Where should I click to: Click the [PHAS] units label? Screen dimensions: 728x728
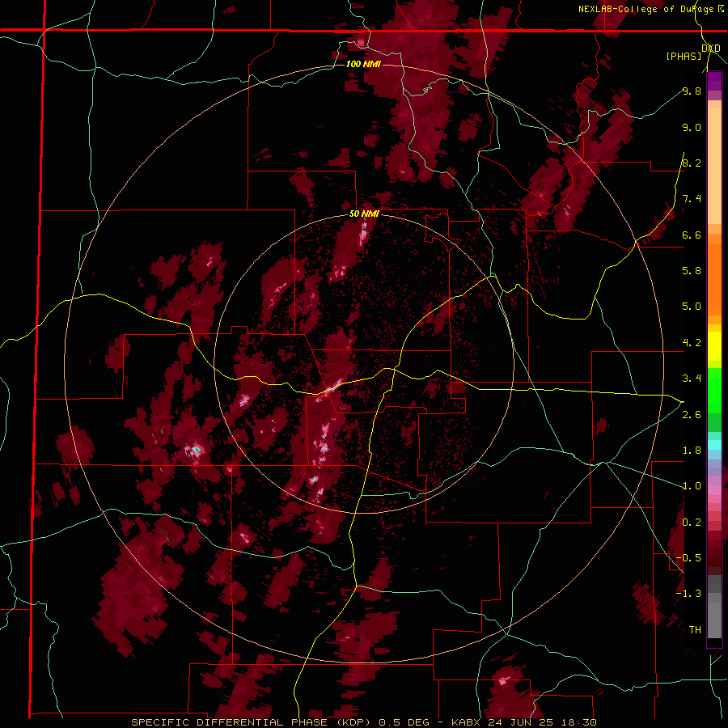click(684, 56)
